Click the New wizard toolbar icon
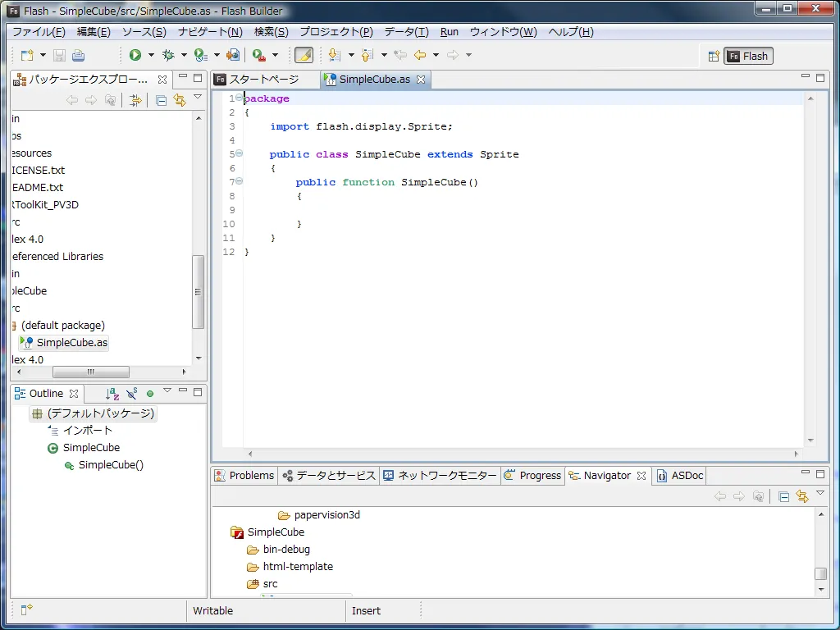 coord(27,55)
